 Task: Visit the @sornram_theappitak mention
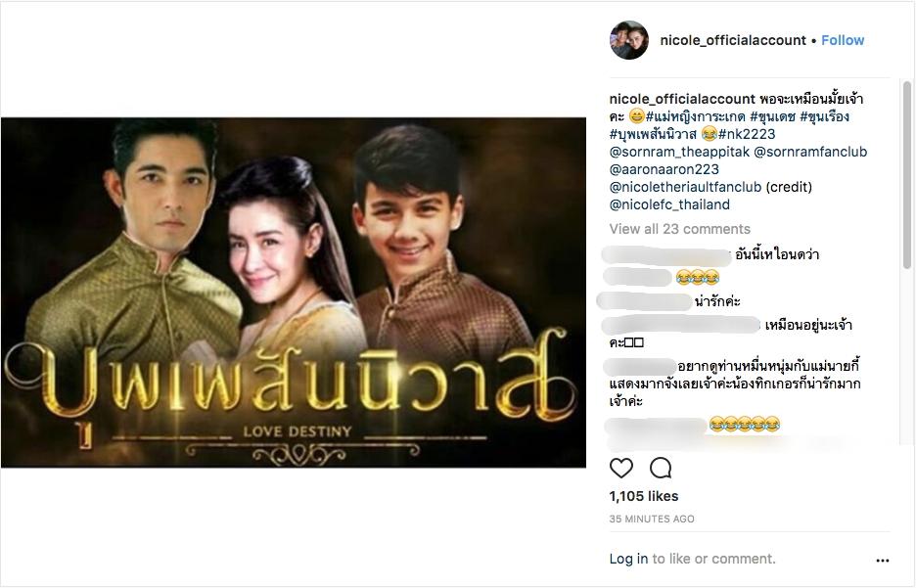pyautogui.click(x=679, y=152)
